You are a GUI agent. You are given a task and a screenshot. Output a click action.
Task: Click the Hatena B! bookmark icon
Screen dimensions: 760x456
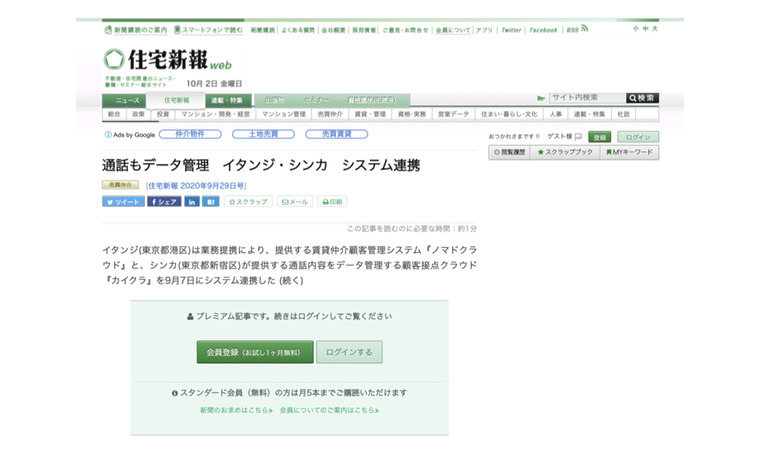pos(211,201)
